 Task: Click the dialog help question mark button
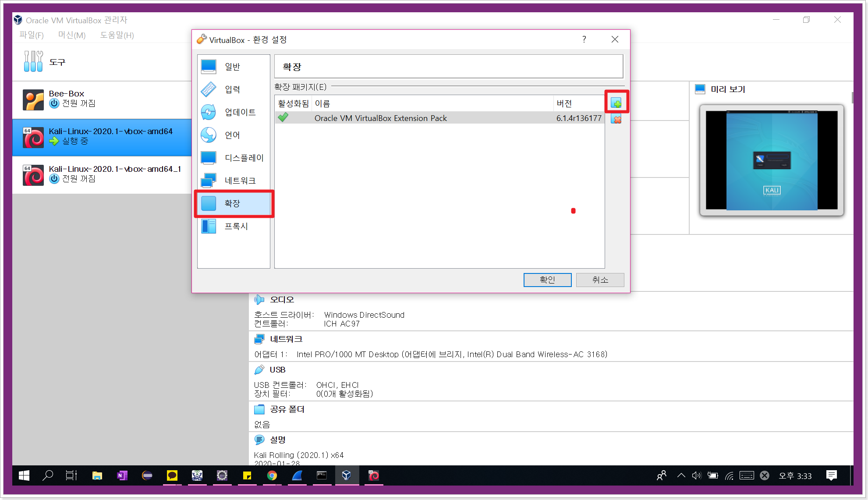584,39
